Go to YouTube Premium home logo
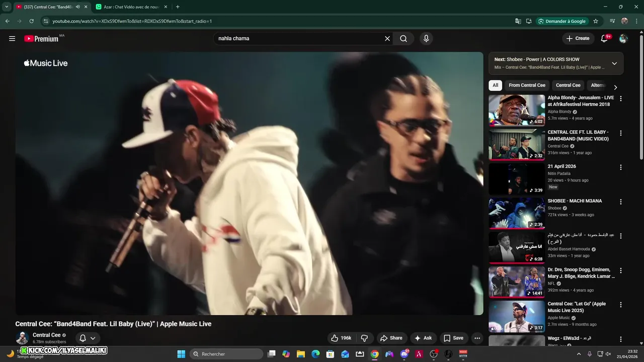 (41, 39)
